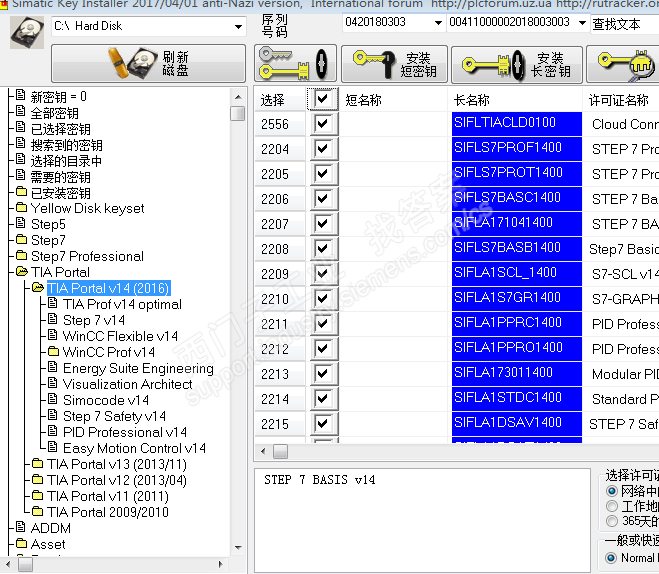Image resolution: width=659 pixels, height=574 pixels.
Task: Click the key table horizontal scroll left arrow
Action: click(x=263, y=452)
